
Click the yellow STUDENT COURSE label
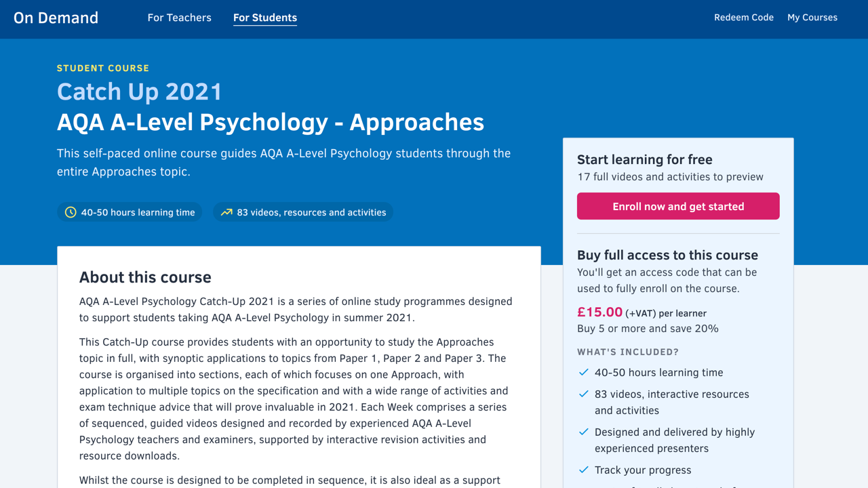tap(103, 68)
